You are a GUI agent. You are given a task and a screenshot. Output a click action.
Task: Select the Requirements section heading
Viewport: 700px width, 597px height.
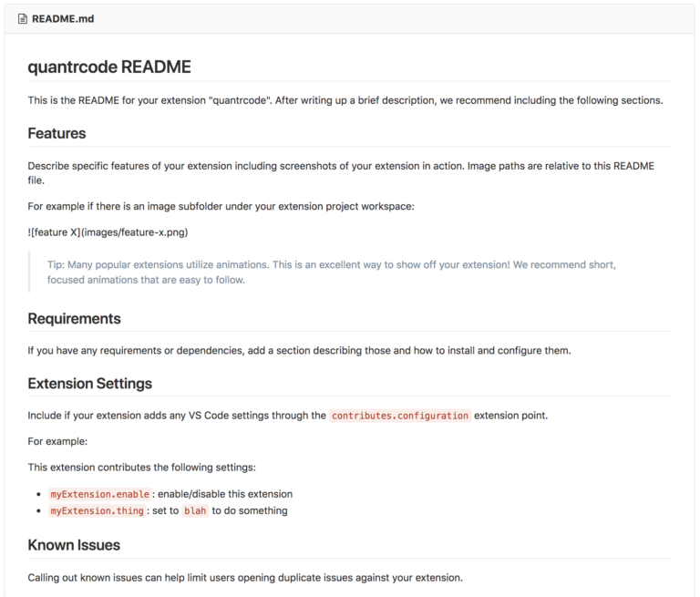click(74, 318)
